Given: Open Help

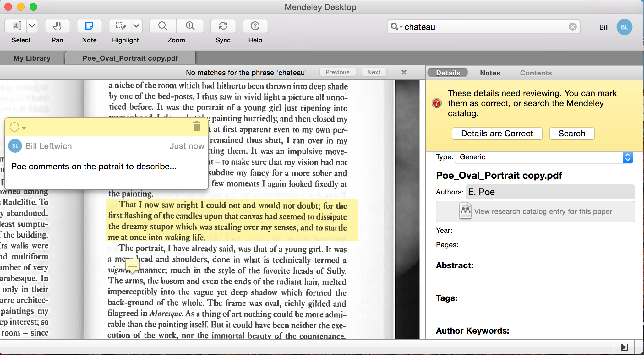Looking at the screenshot, I should coord(255,26).
